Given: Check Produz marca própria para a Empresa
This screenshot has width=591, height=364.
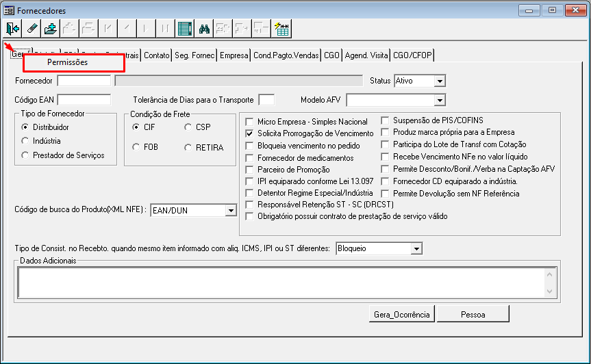Looking at the screenshot, I should point(385,132).
